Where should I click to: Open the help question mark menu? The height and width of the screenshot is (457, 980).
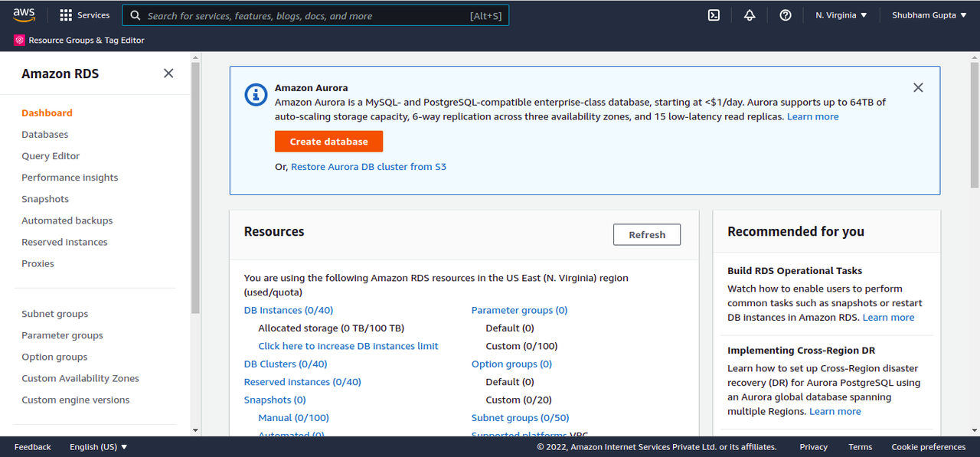point(786,15)
